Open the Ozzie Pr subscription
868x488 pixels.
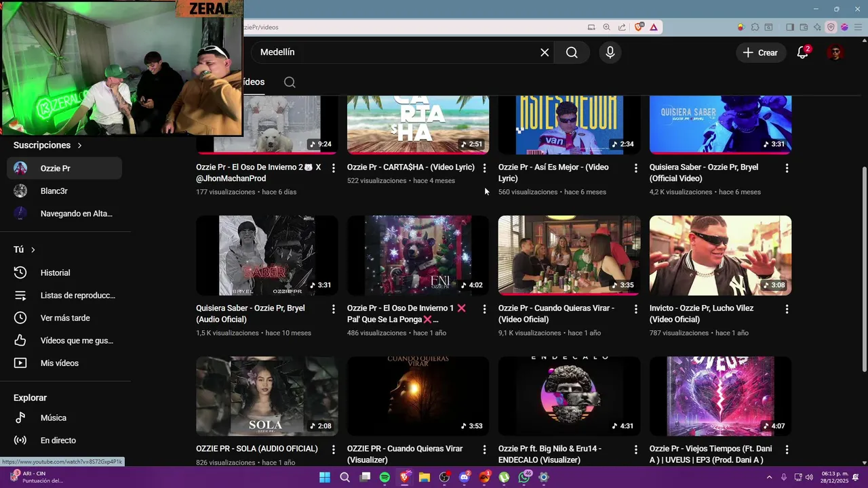coord(64,168)
